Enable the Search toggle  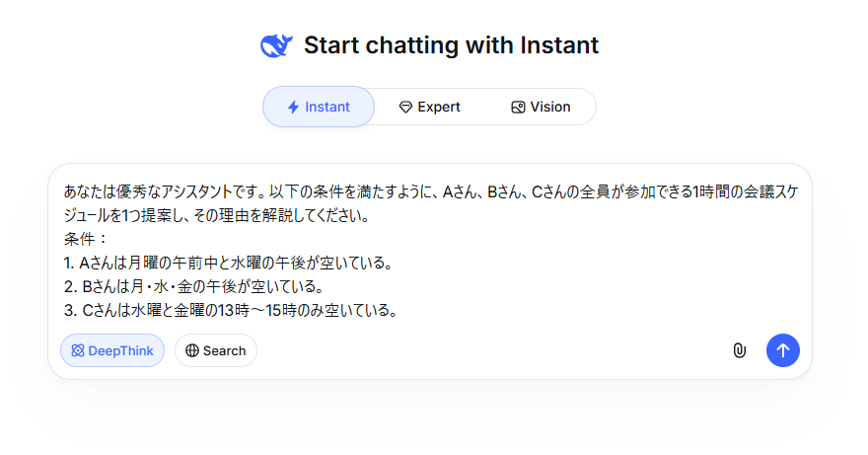[216, 350]
